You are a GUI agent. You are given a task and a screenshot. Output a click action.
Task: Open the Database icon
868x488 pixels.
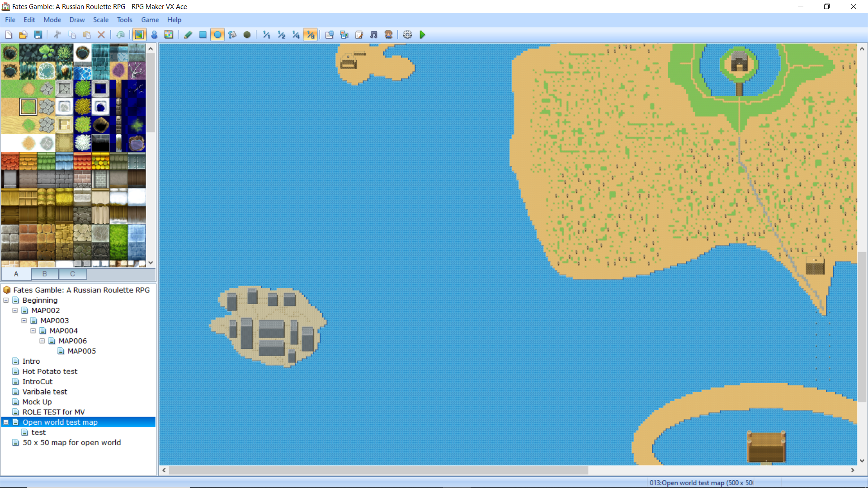coord(330,35)
